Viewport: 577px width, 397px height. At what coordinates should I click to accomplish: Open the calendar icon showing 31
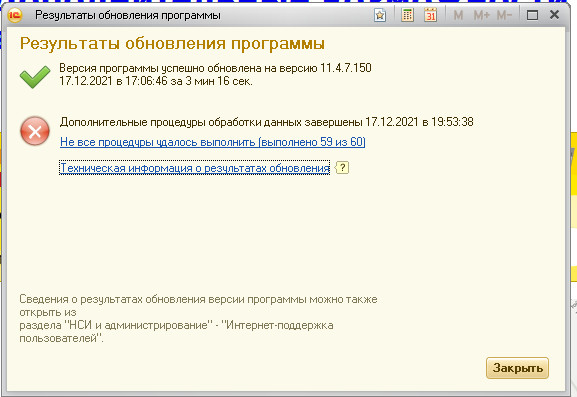tap(431, 15)
